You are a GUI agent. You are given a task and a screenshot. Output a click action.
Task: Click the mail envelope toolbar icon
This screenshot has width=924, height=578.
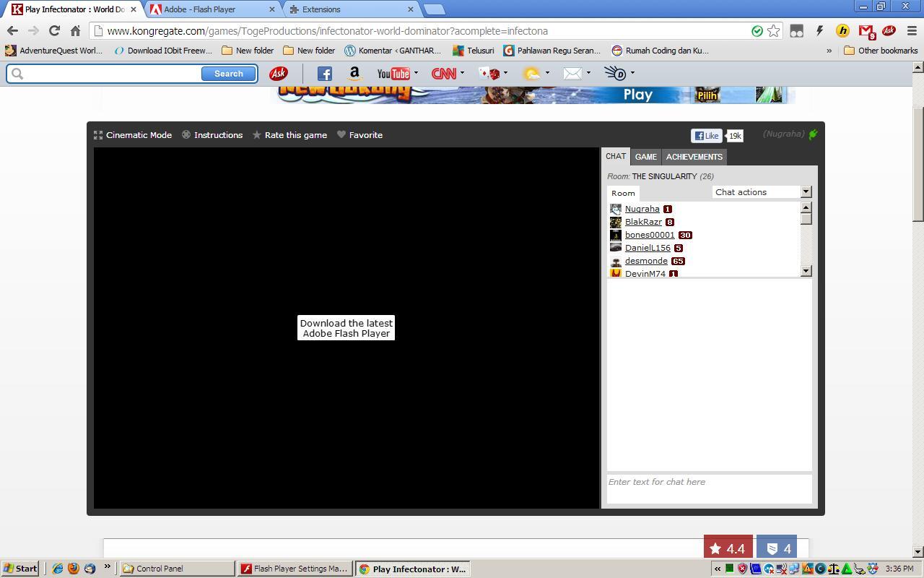[572, 73]
